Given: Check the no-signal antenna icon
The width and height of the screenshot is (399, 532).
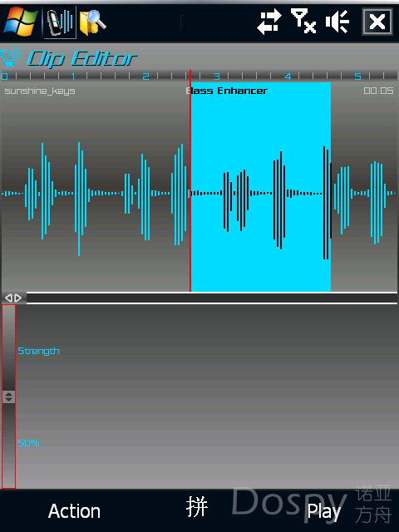Looking at the screenshot, I should [x=303, y=21].
